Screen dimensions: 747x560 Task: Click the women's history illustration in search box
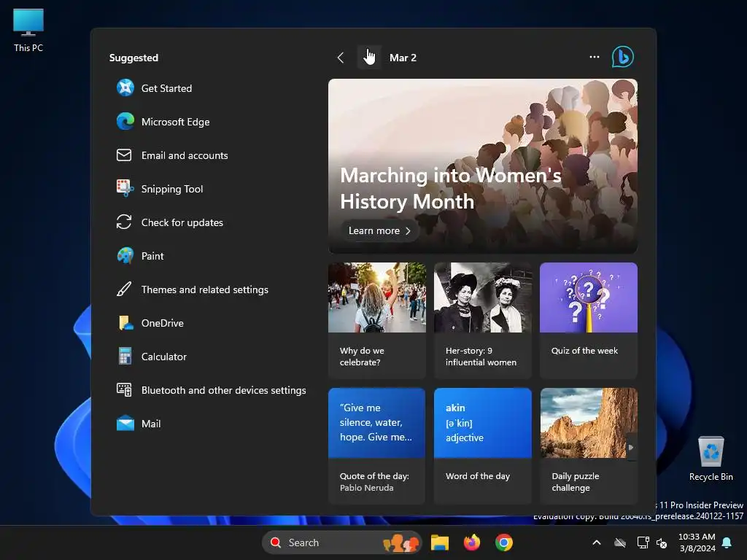click(x=400, y=542)
